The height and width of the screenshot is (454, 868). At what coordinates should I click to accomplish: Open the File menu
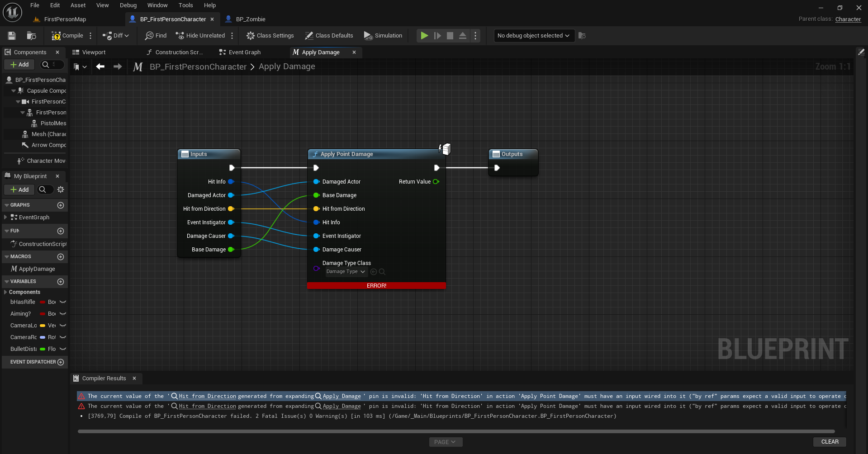[x=35, y=5]
